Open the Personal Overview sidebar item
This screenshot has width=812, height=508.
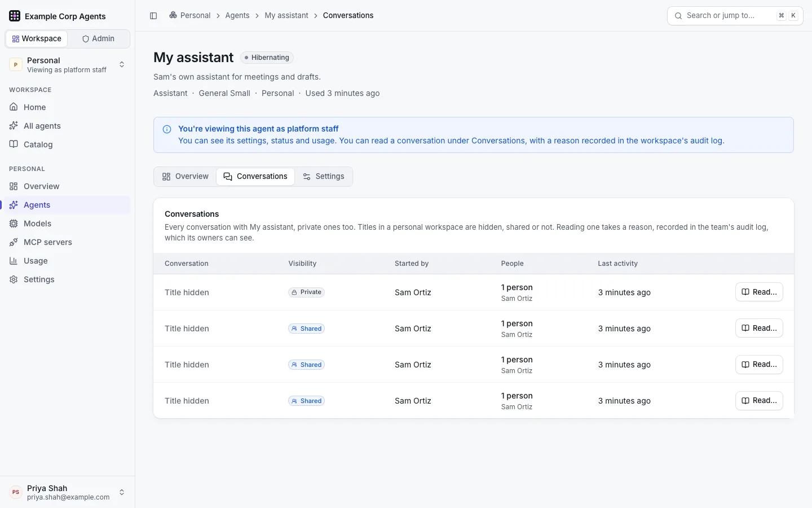click(68, 186)
